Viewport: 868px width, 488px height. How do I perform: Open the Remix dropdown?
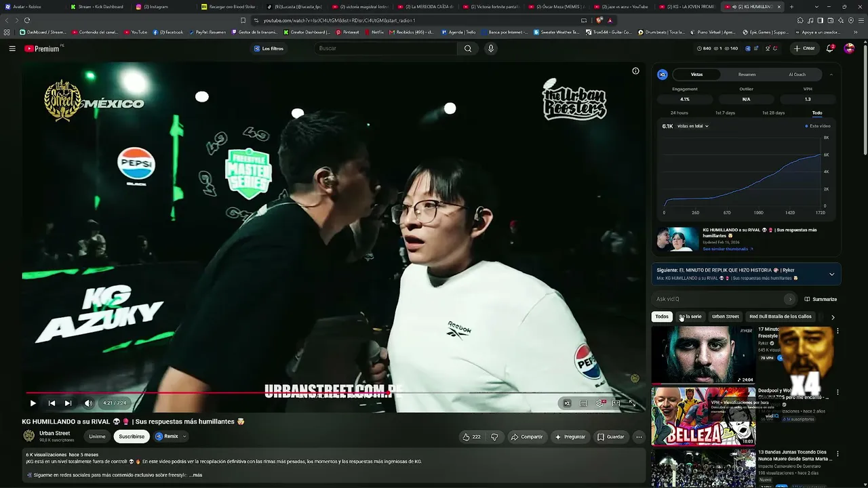click(170, 437)
